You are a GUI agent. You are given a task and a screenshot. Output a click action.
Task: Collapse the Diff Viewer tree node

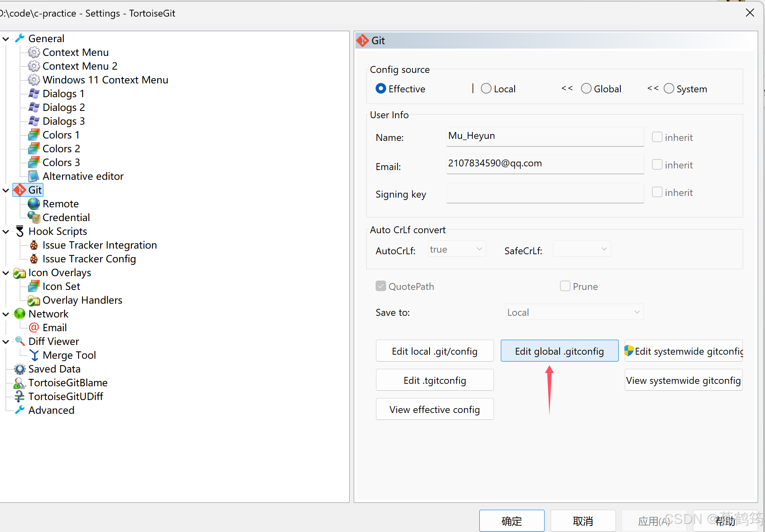(6, 342)
